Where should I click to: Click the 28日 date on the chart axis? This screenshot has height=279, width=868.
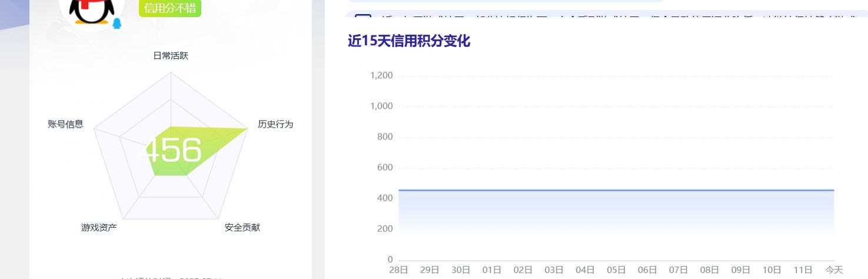tap(398, 270)
